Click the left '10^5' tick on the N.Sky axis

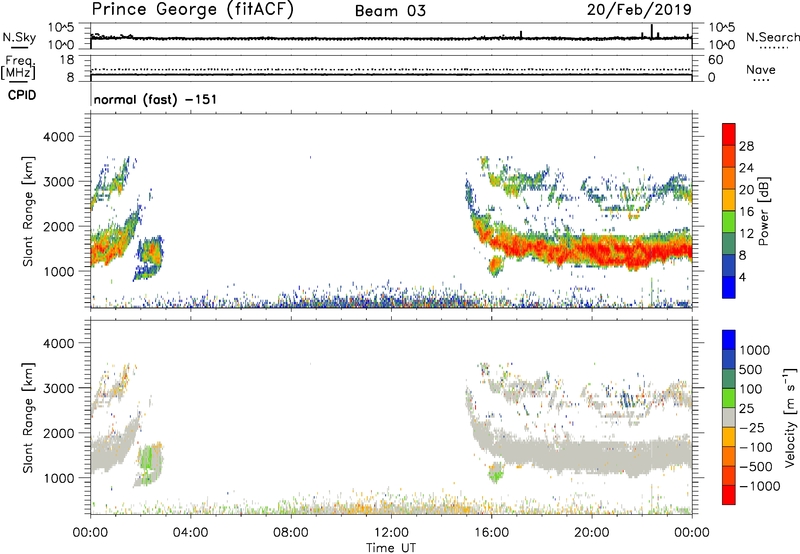61,27
